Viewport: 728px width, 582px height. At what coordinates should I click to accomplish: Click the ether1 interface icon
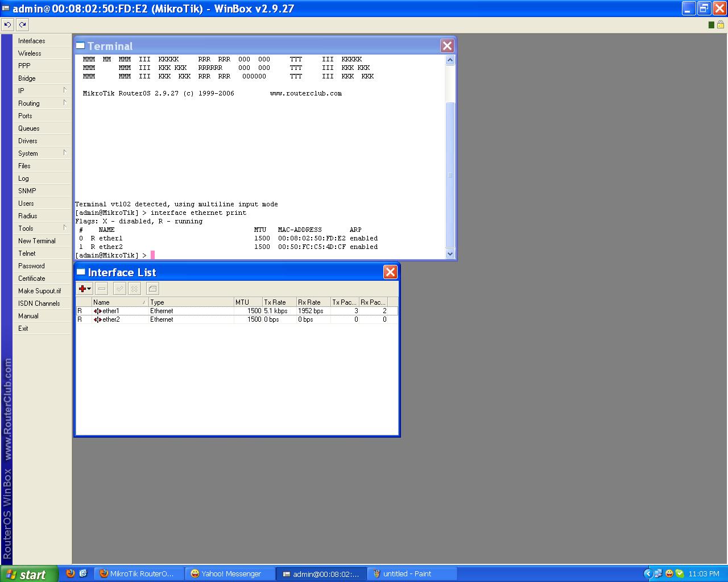pos(98,311)
